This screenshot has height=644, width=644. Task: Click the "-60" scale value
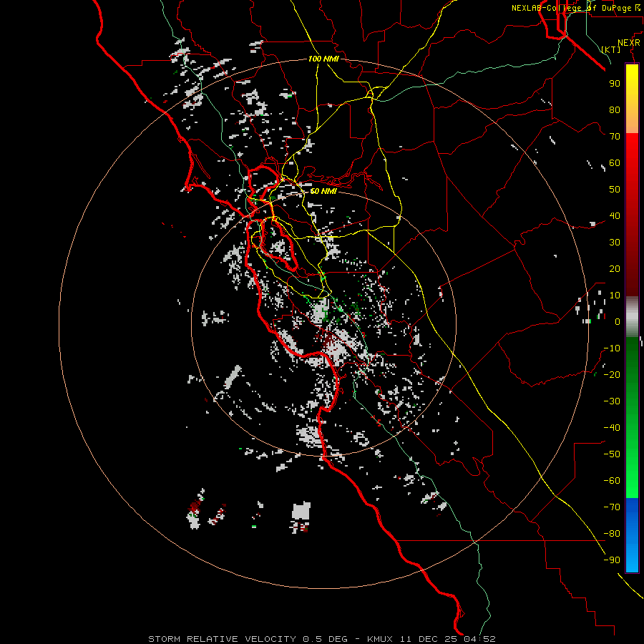pyautogui.click(x=612, y=481)
